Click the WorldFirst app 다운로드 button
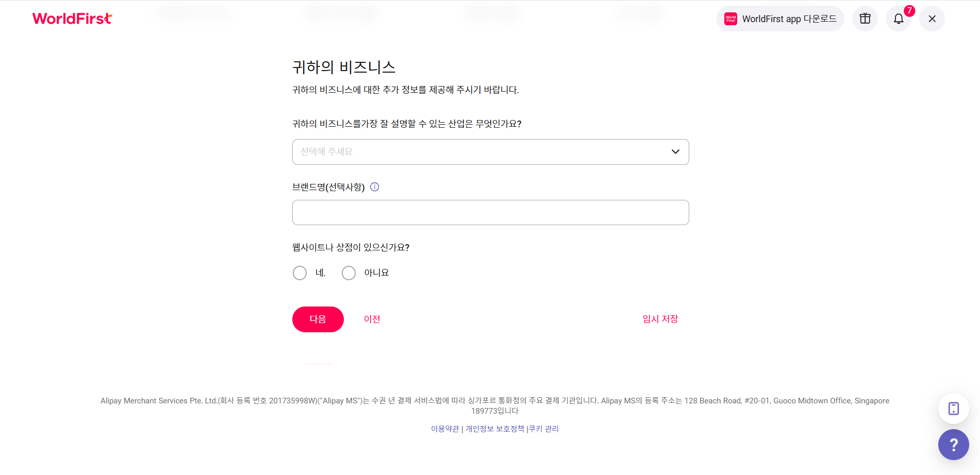Viewport: 980px width, 475px height. [x=780, y=19]
